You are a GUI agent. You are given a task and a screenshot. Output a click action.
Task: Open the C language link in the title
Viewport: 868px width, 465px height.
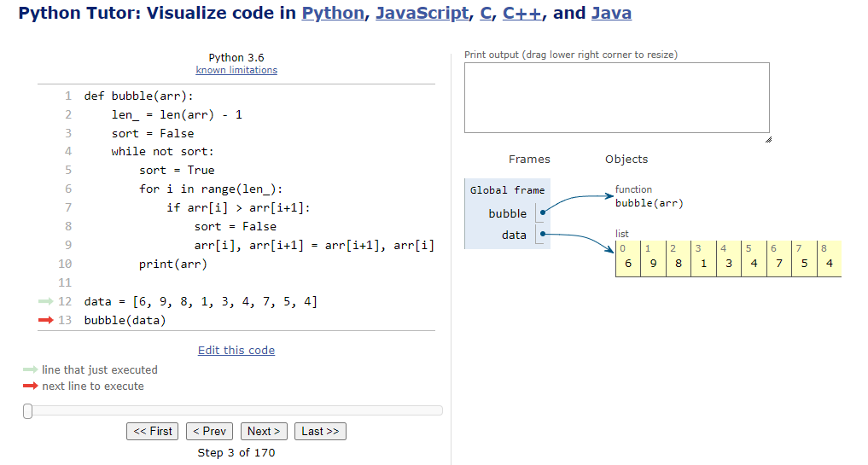click(x=486, y=13)
